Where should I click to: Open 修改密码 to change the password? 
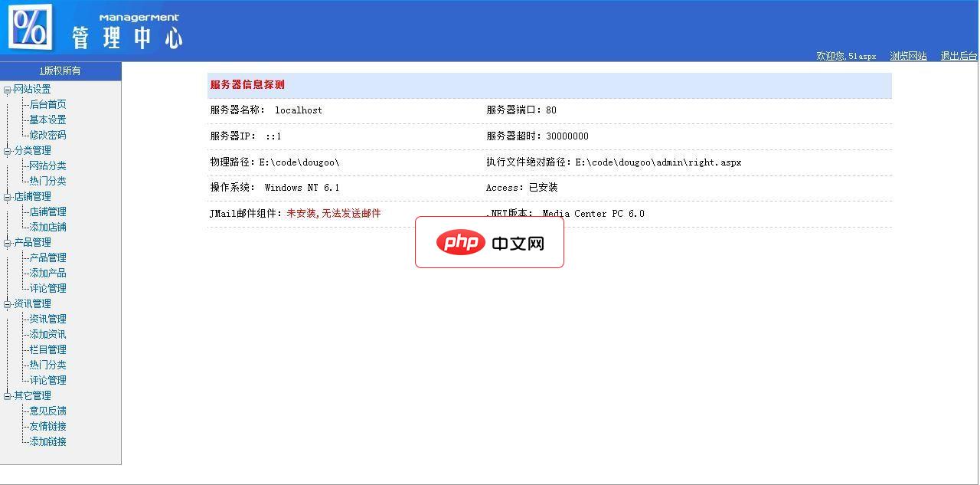46,135
